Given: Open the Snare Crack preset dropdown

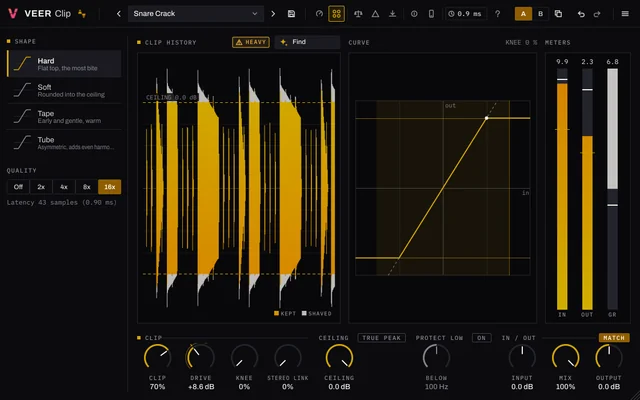Looking at the screenshot, I should click(x=196, y=14).
